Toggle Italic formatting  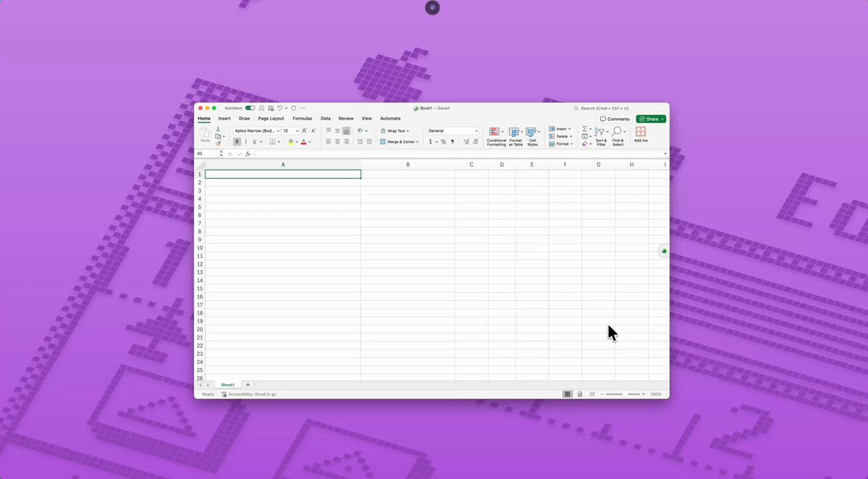245,142
